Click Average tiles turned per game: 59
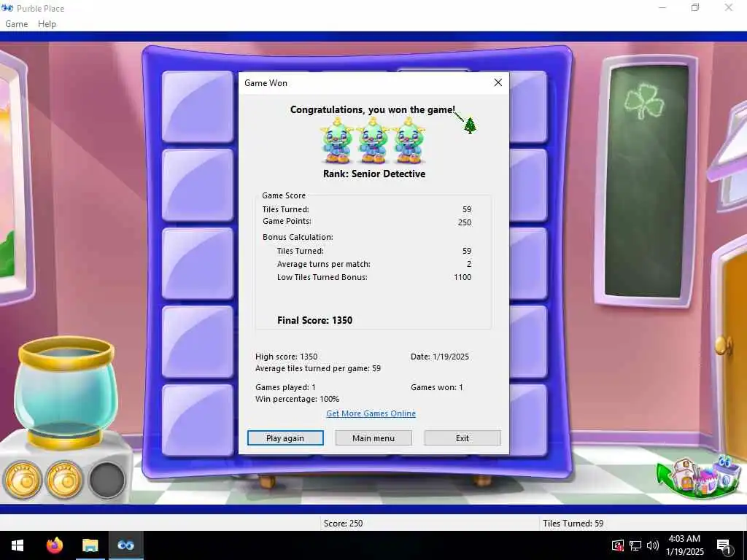Screen dimensions: 747x560 click(x=318, y=368)
